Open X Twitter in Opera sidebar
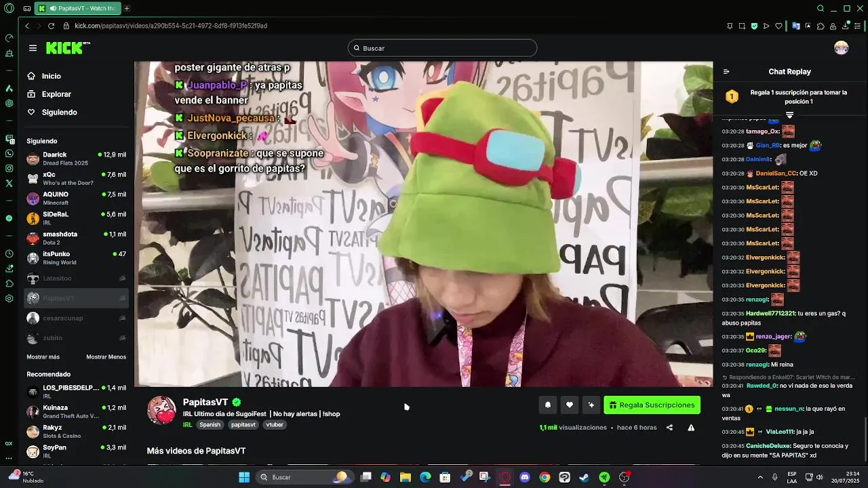This screenshot has width=868, height=488. coord(9,183)
